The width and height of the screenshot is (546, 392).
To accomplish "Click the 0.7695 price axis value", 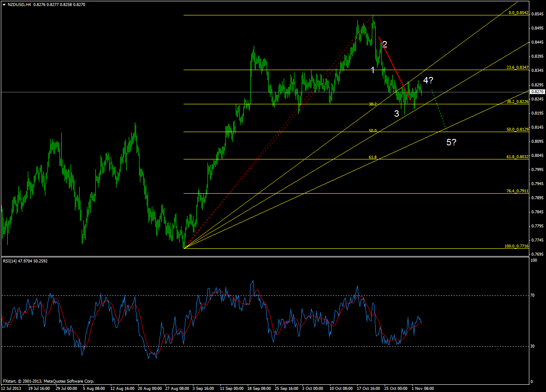I will pyautogui.click(x=537, y=254).
